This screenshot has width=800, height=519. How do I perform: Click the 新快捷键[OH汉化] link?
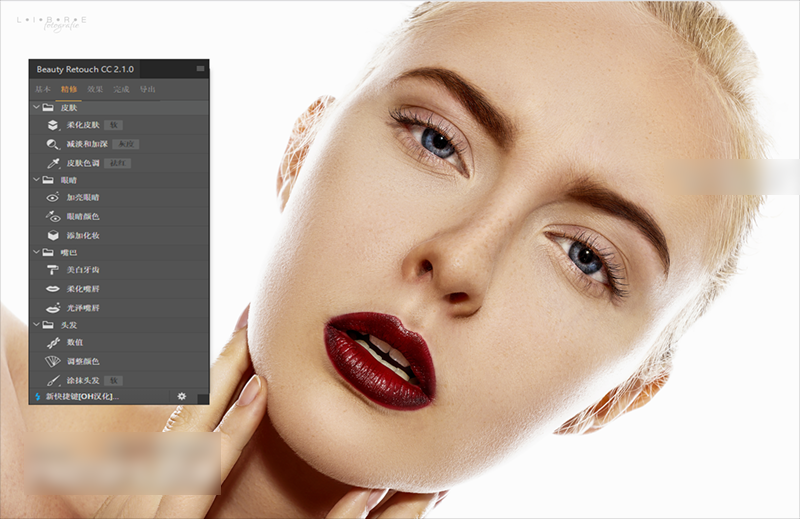pyautogui.click(x=82, y=397)
